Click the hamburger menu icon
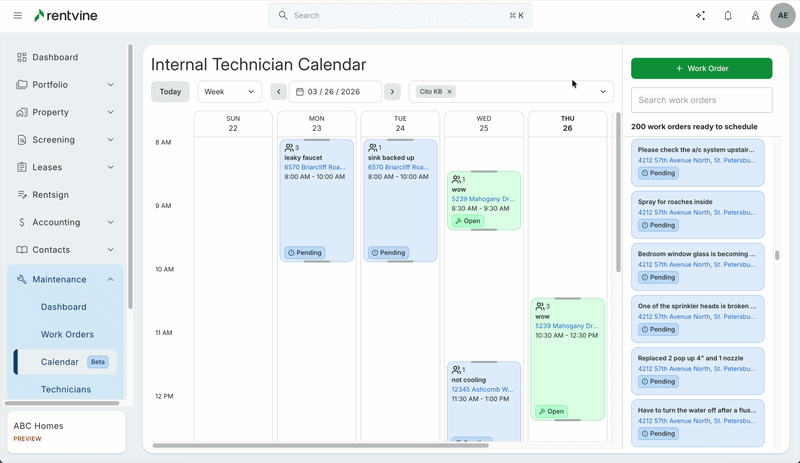Screen dimensions: 800x463 (17, 16)
